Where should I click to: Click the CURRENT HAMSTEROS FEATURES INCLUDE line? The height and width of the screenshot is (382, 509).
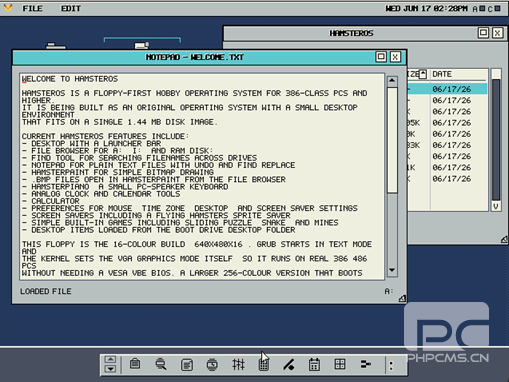(x=105, y=136)
